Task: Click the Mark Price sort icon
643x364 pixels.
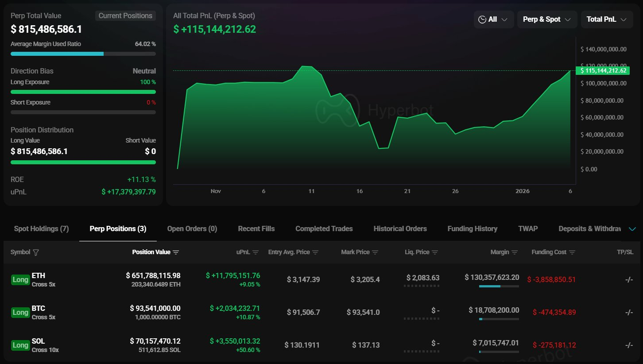Action: (375, 252)
